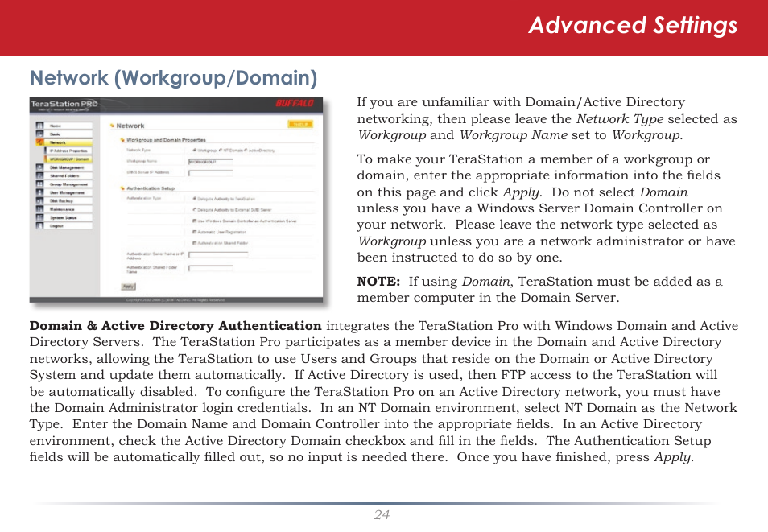The image size is (768, 532).
Task: Click the WINS Server IP Address field
Action: click(211, 172)
